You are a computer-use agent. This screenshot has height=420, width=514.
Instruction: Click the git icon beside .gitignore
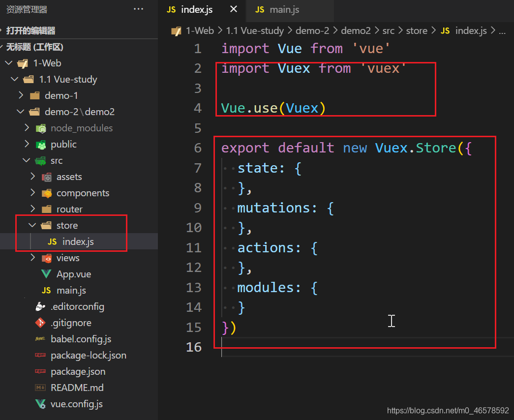tap(40, 323)
